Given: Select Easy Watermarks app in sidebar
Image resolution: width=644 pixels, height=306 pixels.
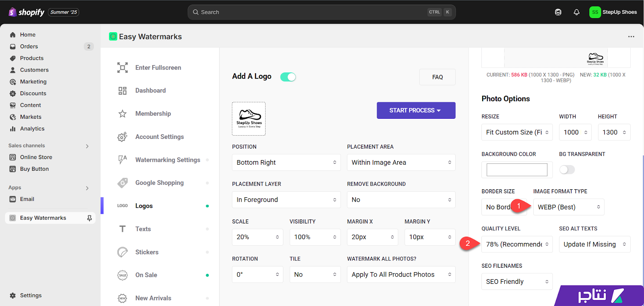Looking at the screenshot, I should [x=50, y=218].
